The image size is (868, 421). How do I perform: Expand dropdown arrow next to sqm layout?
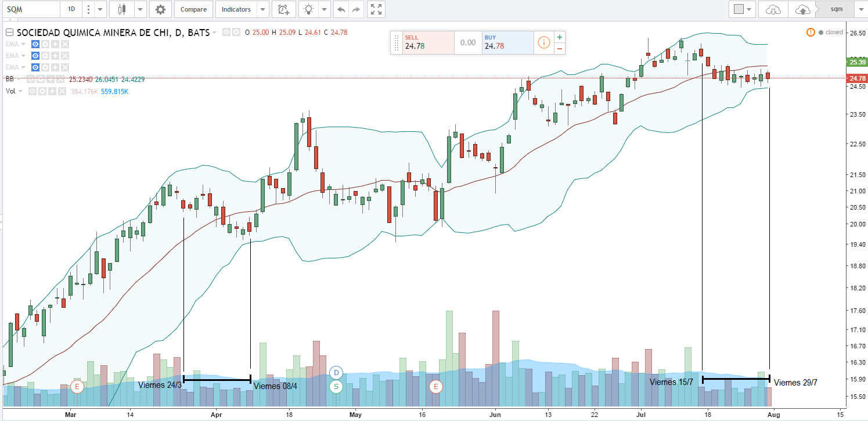862,9
